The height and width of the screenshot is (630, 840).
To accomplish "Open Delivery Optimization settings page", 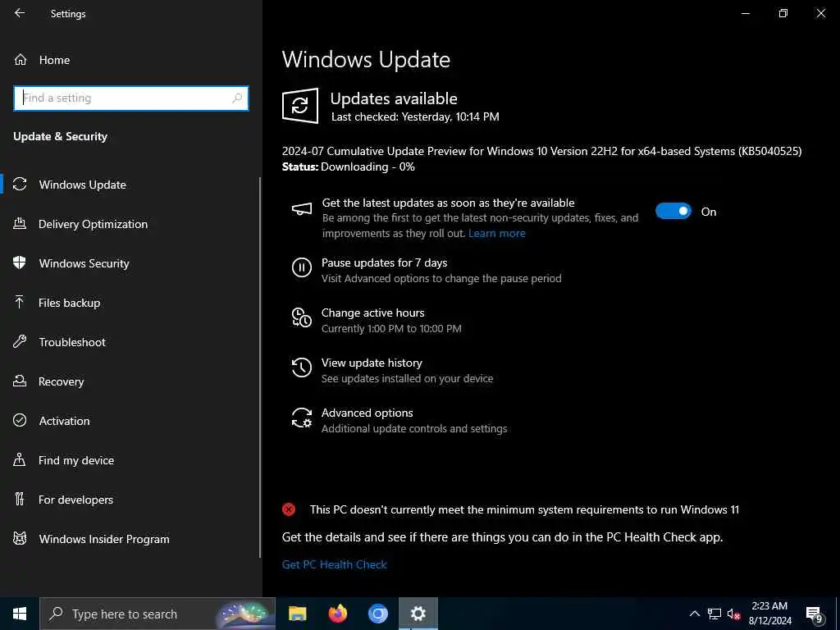I will point(93,224).
